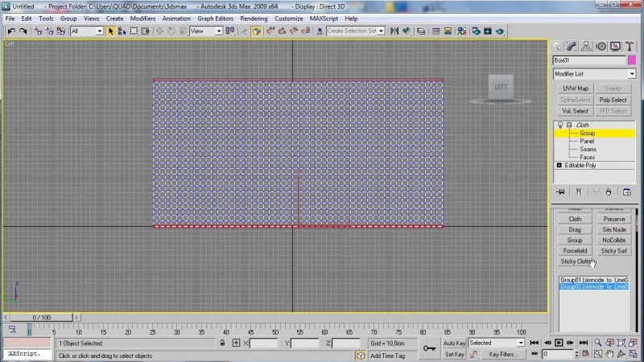Play the animation
This screenshot has width=644, height=362.
559,343
